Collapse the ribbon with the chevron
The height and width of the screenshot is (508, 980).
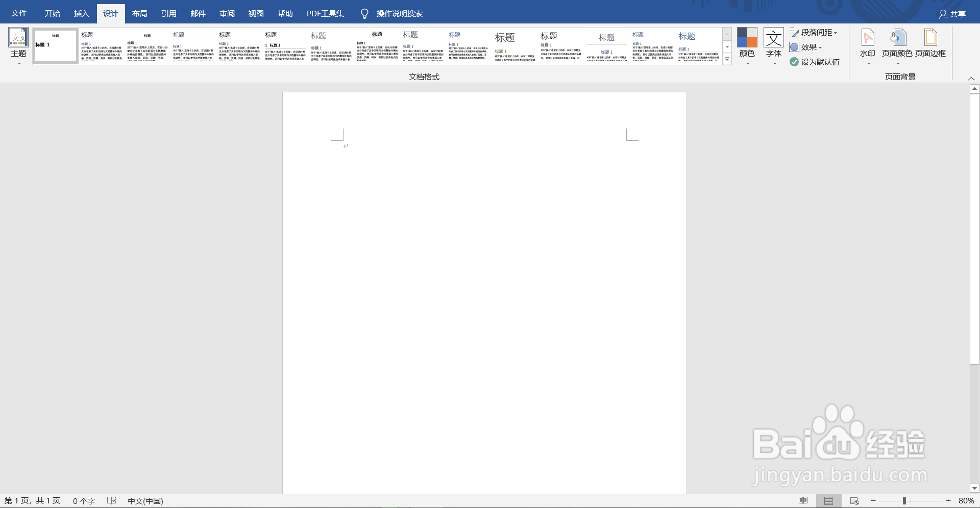(971, 78)
